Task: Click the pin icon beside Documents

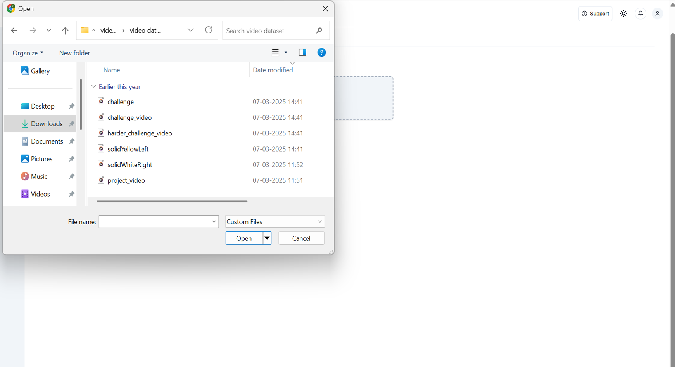Action: click(71, 142)
